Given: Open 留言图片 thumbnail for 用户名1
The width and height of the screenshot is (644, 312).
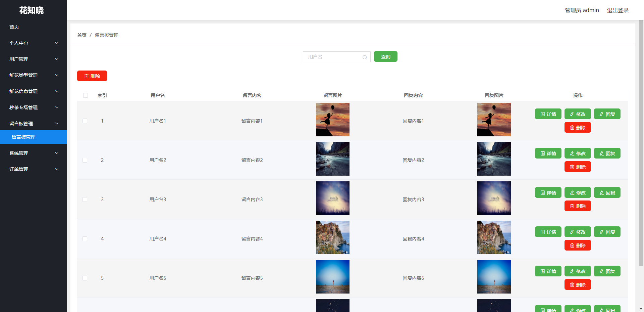Looking at the screenshot, I should click(x=333, y=120).
